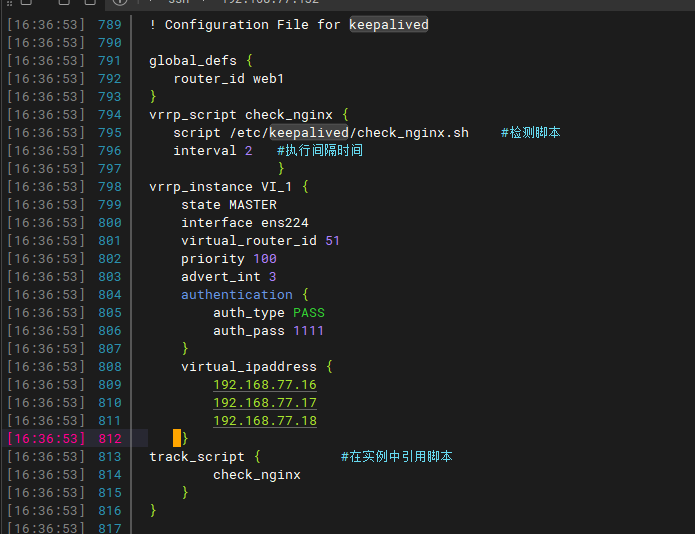
Task: Click auth_pass value 1111
Action: pos(308,331)
